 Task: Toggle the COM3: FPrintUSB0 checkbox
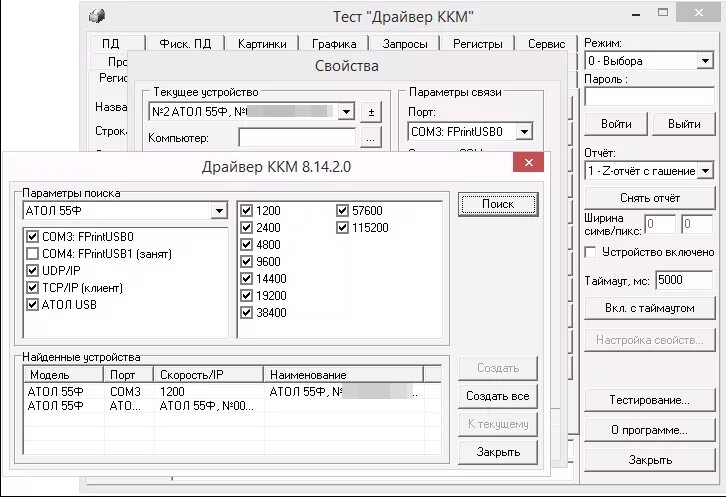32,237
